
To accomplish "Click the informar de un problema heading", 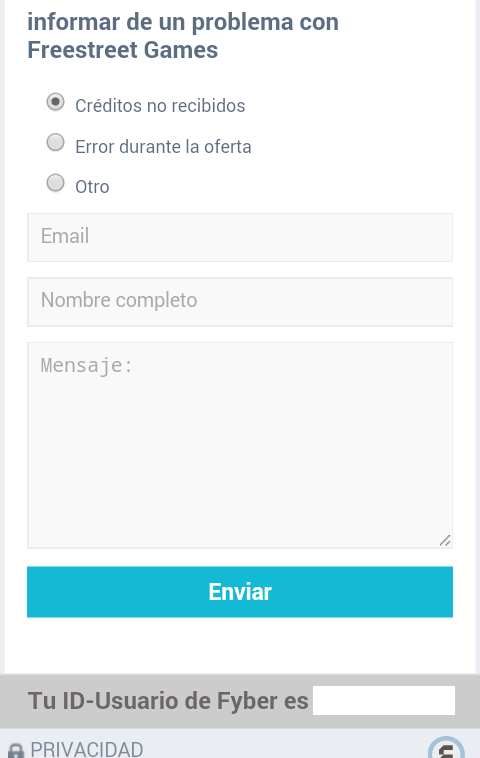I will pos(183,36).
